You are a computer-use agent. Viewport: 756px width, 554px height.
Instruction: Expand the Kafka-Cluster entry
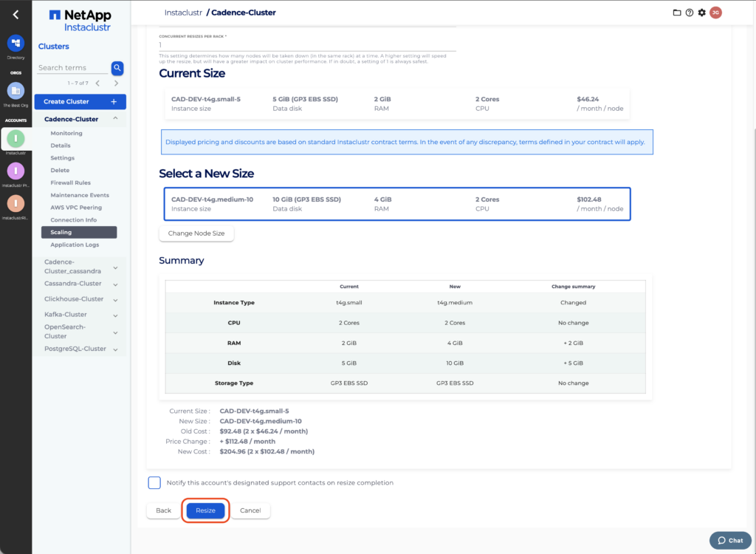point(115,315)
